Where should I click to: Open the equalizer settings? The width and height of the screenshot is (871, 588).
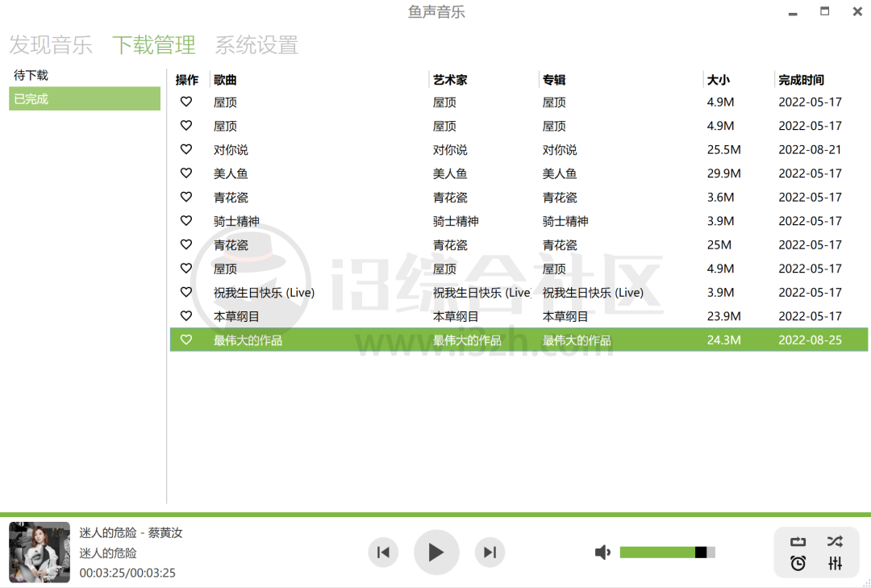coord(835,564)
